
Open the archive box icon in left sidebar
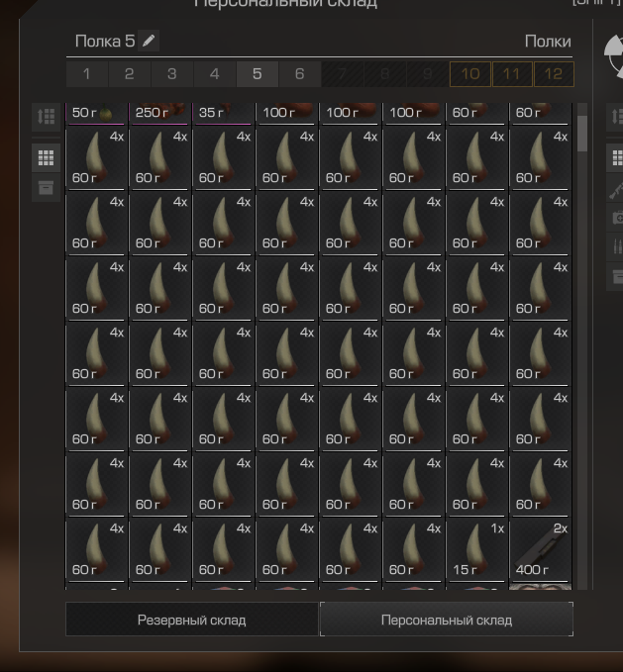pyautogui.click(x=46, y=188)
